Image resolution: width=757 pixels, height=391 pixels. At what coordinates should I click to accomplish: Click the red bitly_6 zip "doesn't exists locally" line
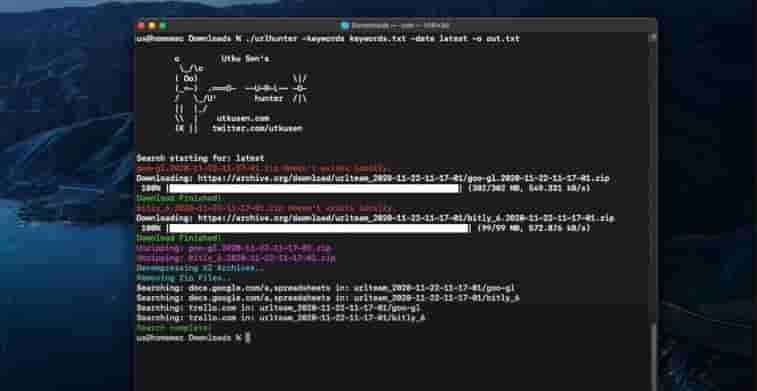coord(264,209)
